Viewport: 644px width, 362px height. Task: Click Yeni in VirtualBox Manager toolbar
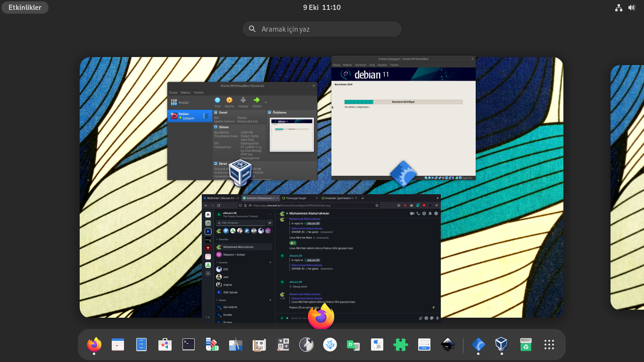pos(217,102)
